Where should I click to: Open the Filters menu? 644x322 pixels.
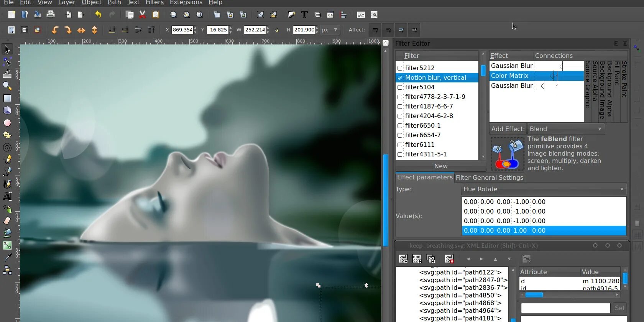point(154,3)
